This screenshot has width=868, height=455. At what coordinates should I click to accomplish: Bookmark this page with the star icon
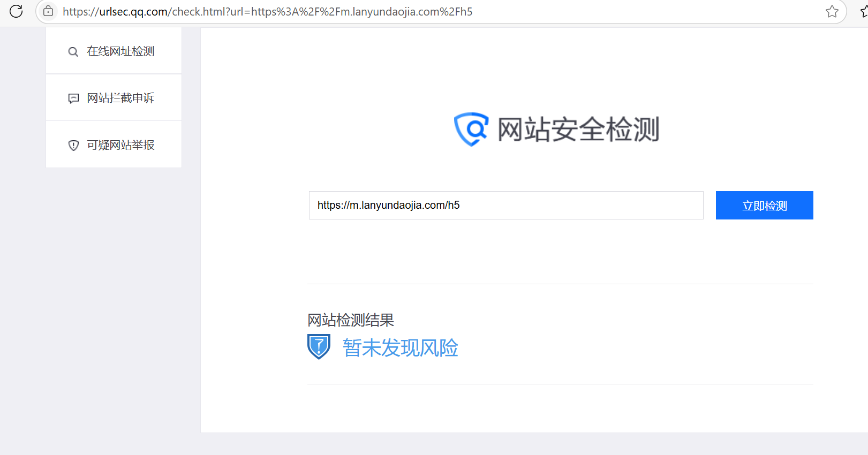point(832,11)
